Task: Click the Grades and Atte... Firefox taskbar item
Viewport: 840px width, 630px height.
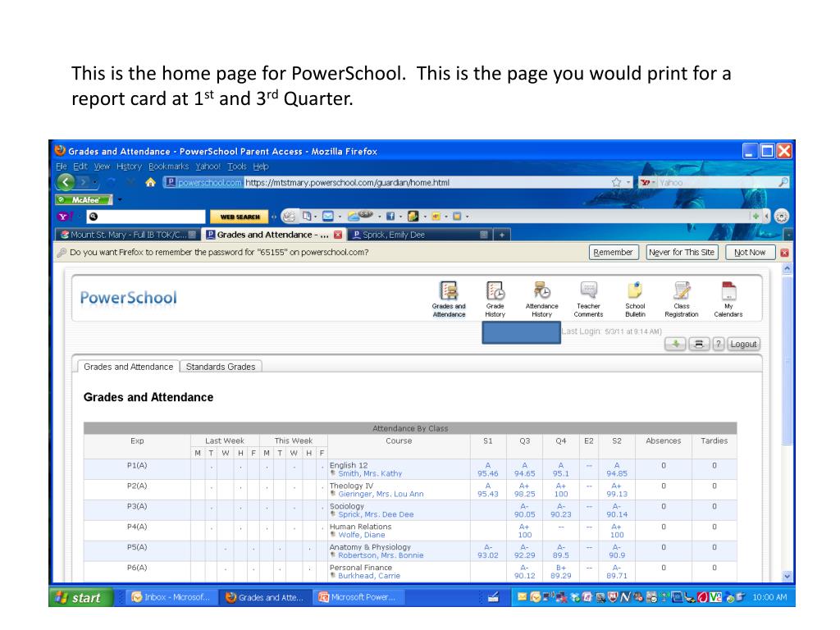Action: (x=266, y=597)
